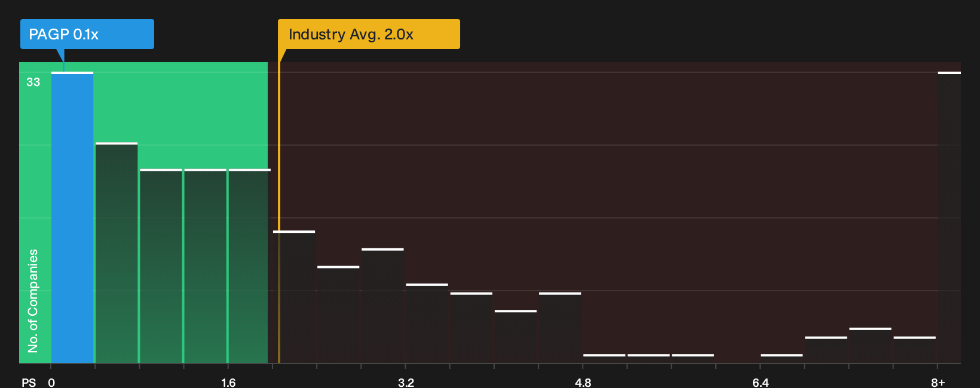Click the 3.2 x-axis tick label
The image size is (980, 388).
click(406, 383)
